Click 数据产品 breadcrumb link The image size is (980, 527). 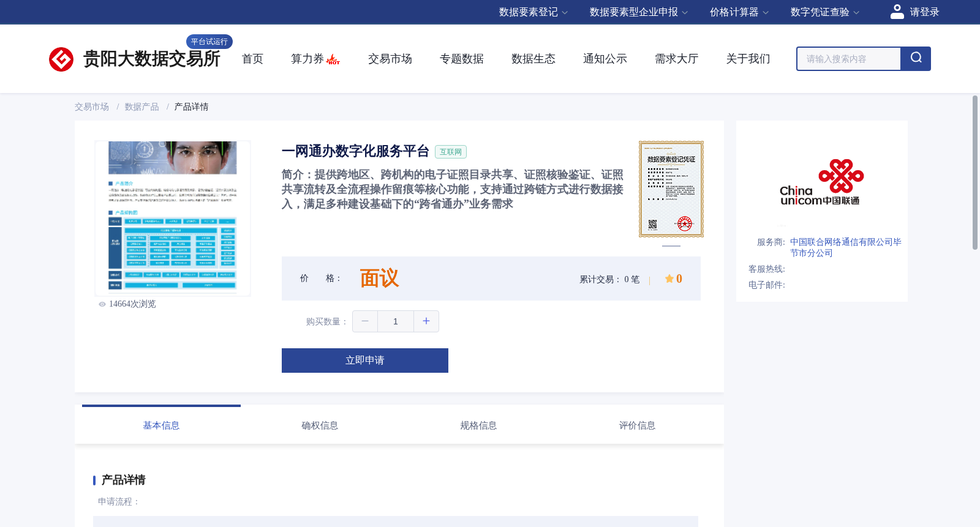tap(142, 107)
